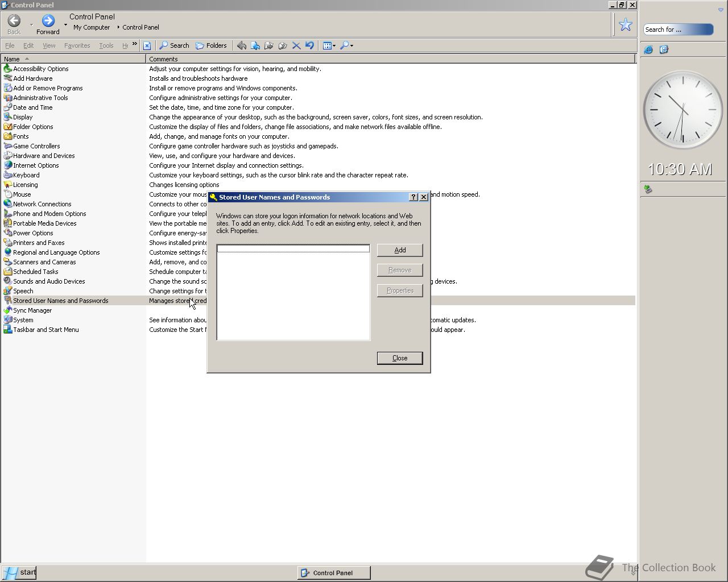
Task: Sort by the Name column header
Action: click(x=73, y=59)
